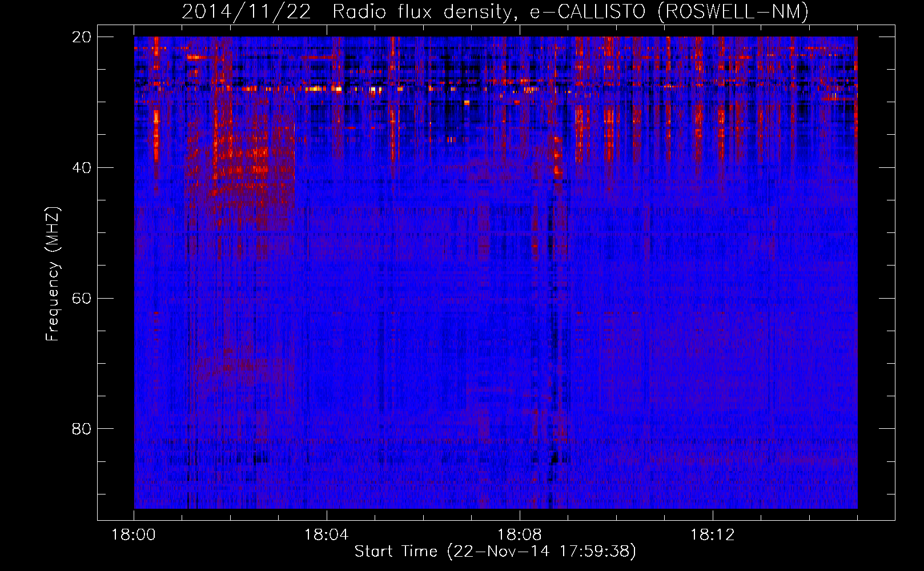
Task: Click the "20" frequency tick label
Action: click(82, 37)
